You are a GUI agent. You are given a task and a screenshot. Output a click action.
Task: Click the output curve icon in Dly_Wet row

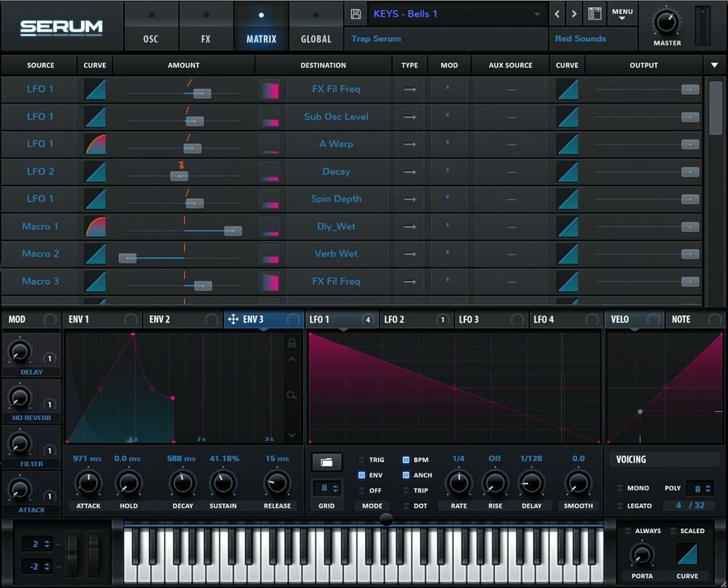(567, 227)
